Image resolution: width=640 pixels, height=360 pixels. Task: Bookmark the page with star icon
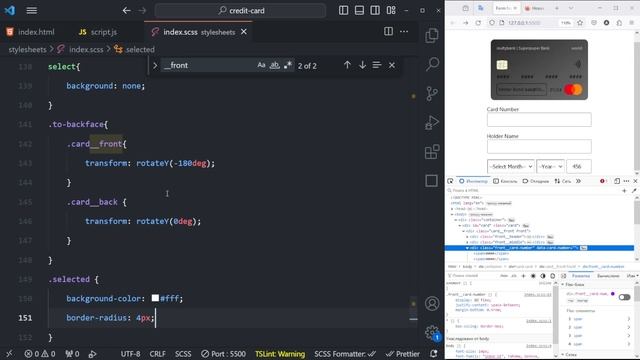point(580,23)
